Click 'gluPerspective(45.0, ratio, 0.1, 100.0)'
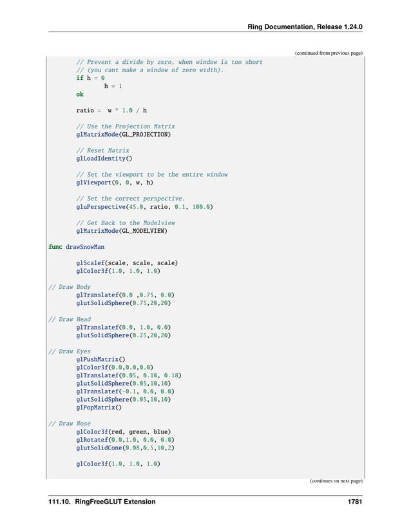Screen dimensions: 411x532 pyautogui.click(x=144, y=206)
